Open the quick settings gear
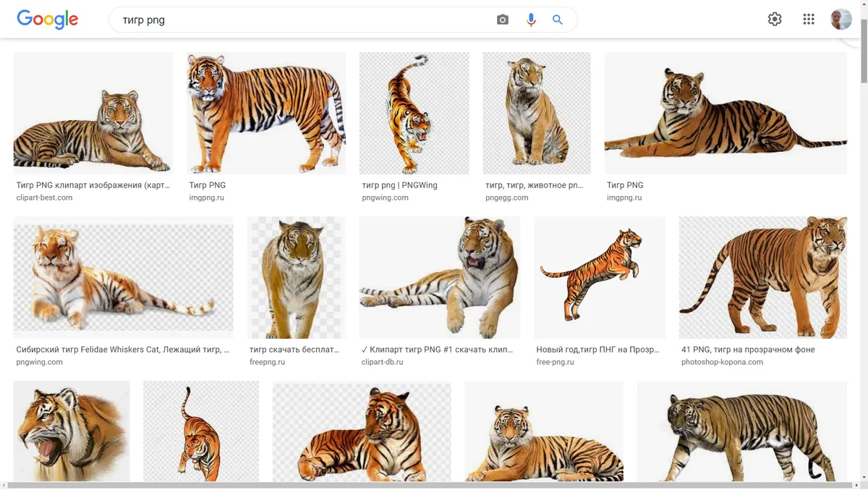868x490 pixels. [x=775, y=20]
